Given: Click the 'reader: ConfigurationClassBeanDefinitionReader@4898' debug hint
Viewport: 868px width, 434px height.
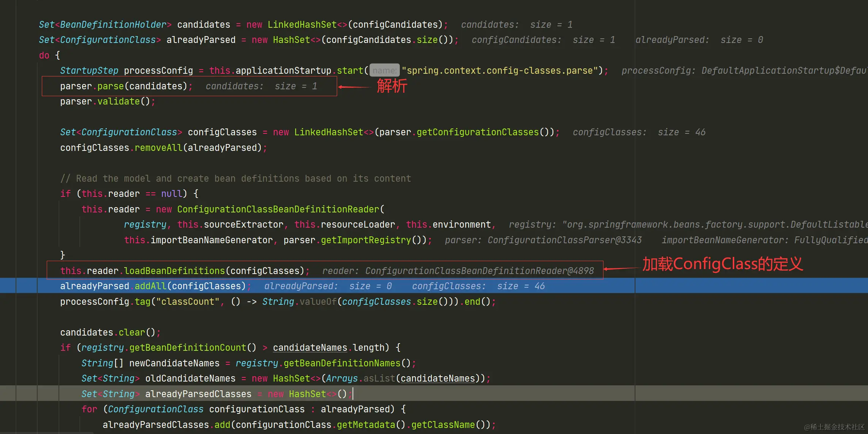Looking at the screenshot, I should point(458,271).
